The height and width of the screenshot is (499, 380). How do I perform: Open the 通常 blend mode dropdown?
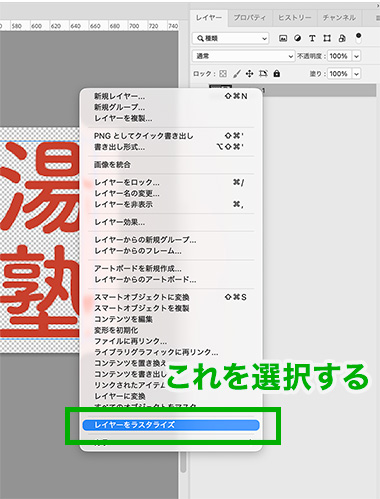243,56
